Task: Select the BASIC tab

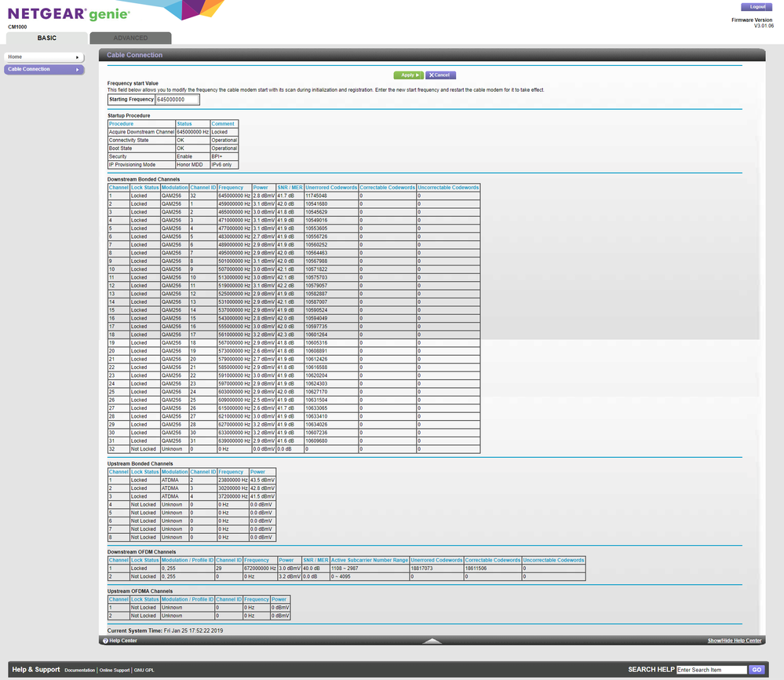Action: click(47, 37)
